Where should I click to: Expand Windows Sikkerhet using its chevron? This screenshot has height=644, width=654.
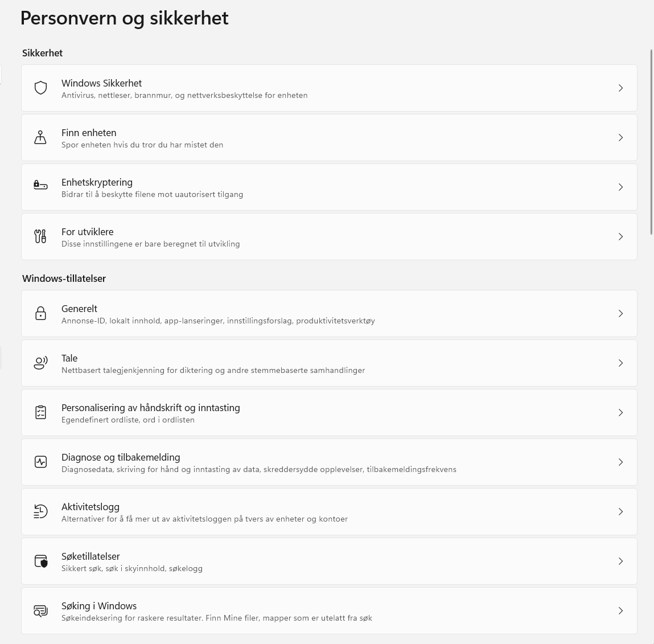click(620, 88)
